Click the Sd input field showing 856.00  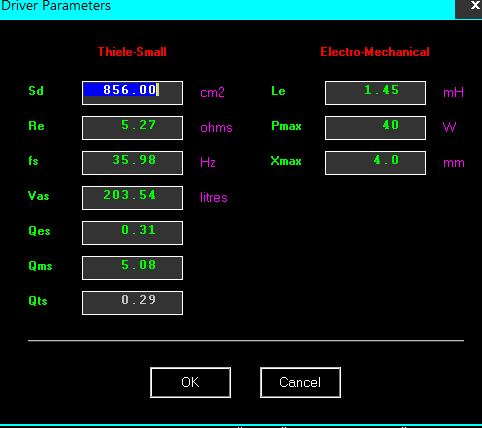pyautogui.click(x=132, y=93)
